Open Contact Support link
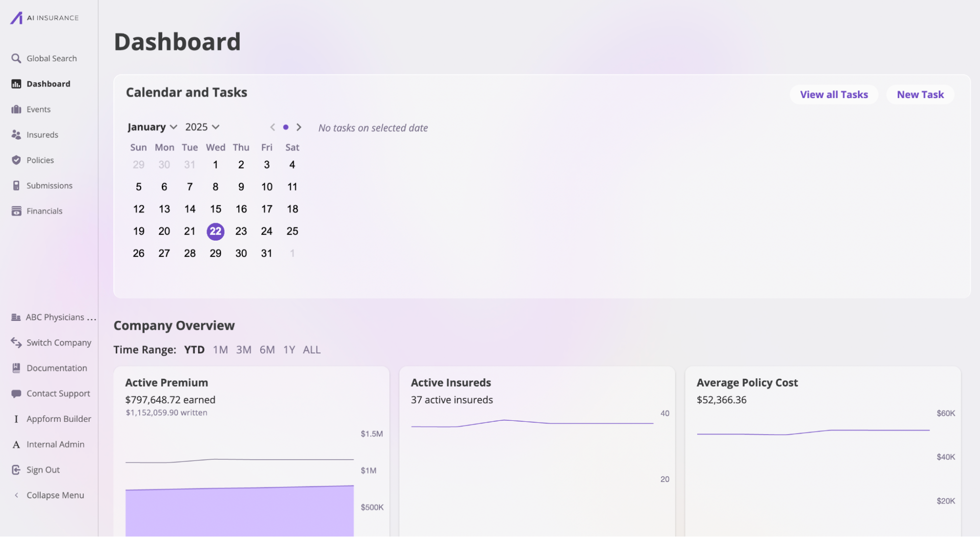980x537 pixels. coord(58,393)
